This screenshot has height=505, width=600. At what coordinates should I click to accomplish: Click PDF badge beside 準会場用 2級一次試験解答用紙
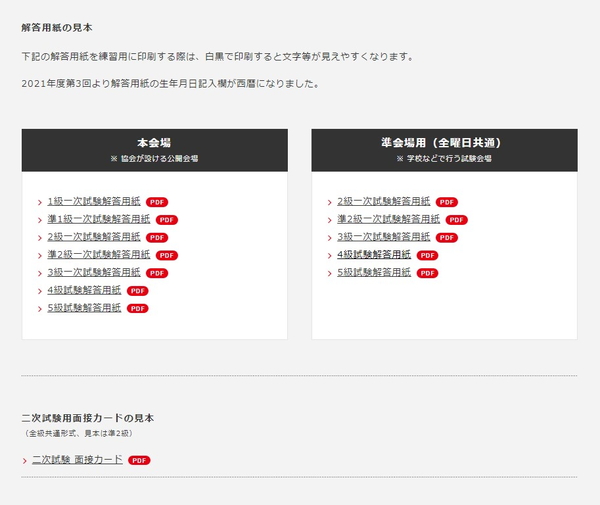coord(447,202)
